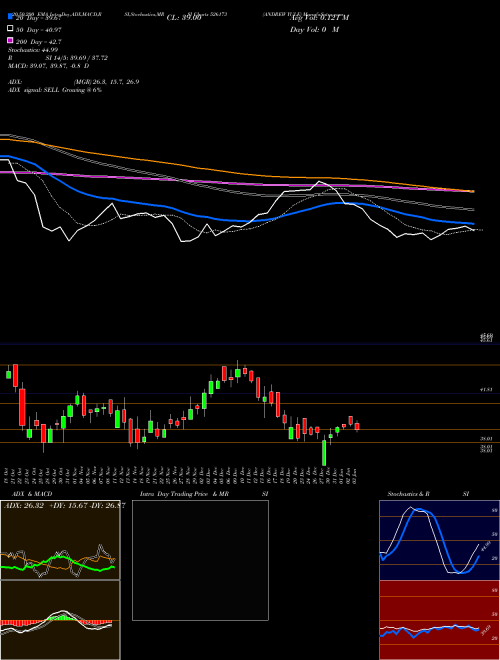Click the 'ADX signal: SELL Growing @ 6%' text

coord(55,90)
